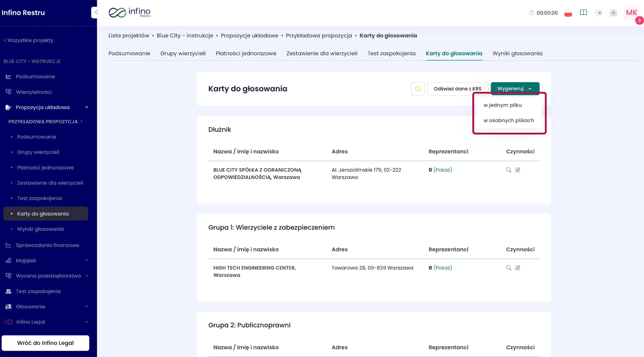Click Wróć do Infino Legal button
Image resolution: width=644 pixels, height=357 pixels.
tap(45, 343)
